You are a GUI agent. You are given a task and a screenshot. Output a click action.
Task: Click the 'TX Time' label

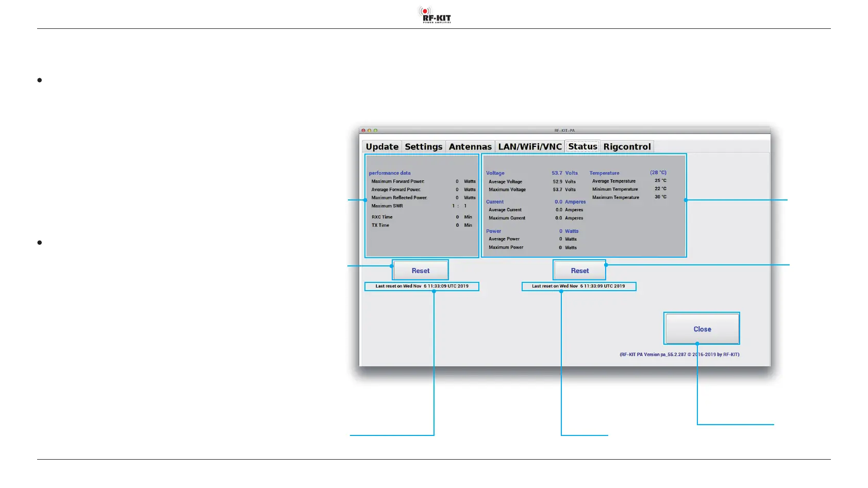click(380, 225)
